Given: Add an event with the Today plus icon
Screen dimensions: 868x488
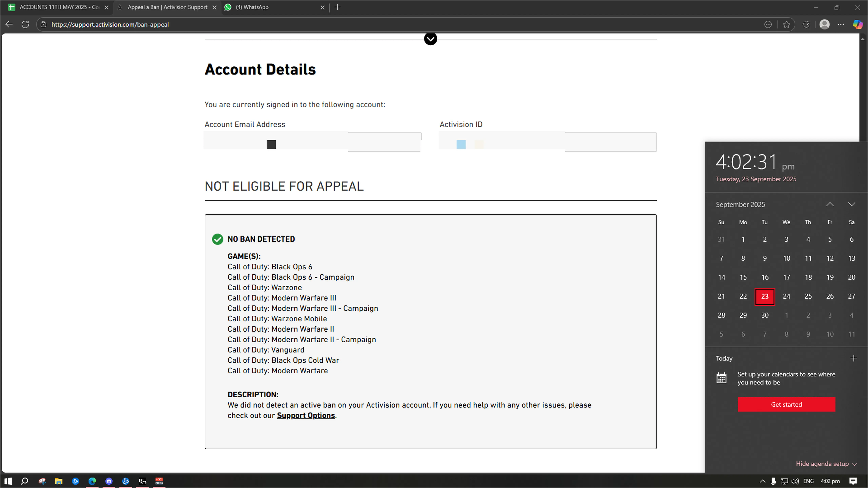Looking at the screenshot, I should tap(854, 358).
